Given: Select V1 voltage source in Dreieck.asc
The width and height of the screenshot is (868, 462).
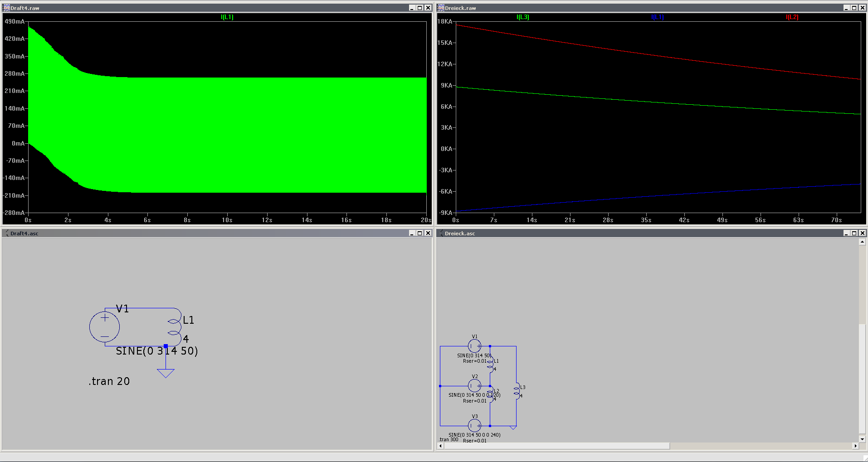Looking at the screenshot, I should 474,346.
